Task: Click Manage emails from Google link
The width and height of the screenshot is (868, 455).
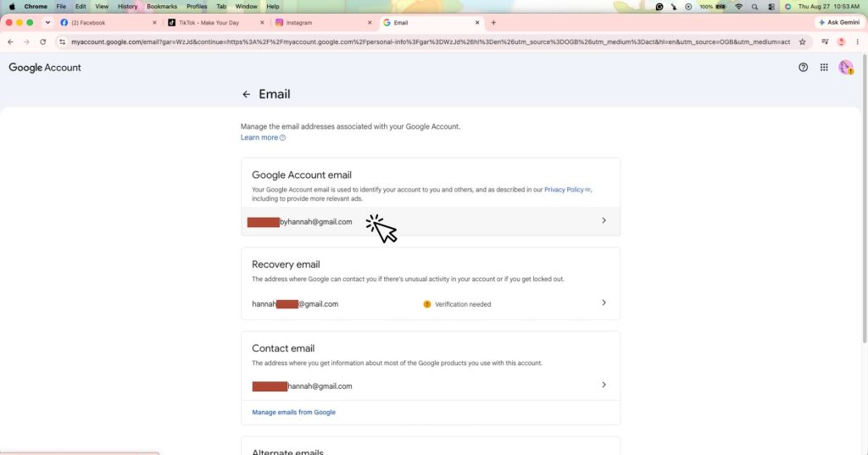Action: click(293, 412)
